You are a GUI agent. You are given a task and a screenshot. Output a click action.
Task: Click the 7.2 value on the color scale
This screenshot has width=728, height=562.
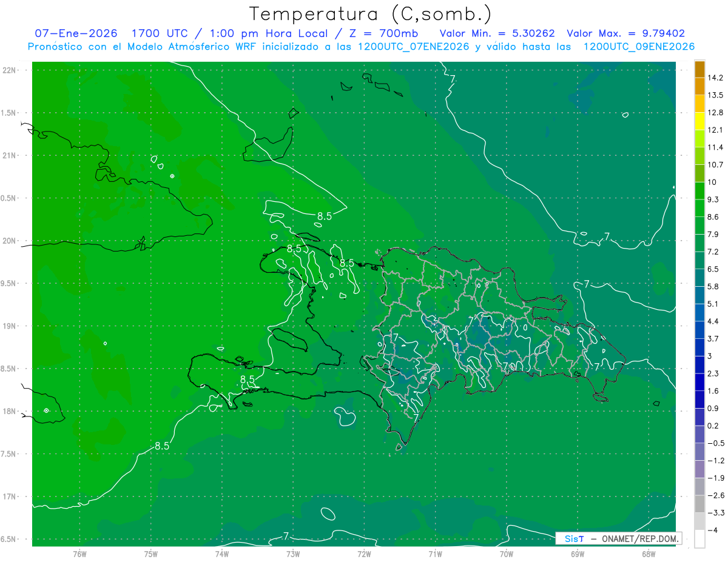(x=713, y=252)
